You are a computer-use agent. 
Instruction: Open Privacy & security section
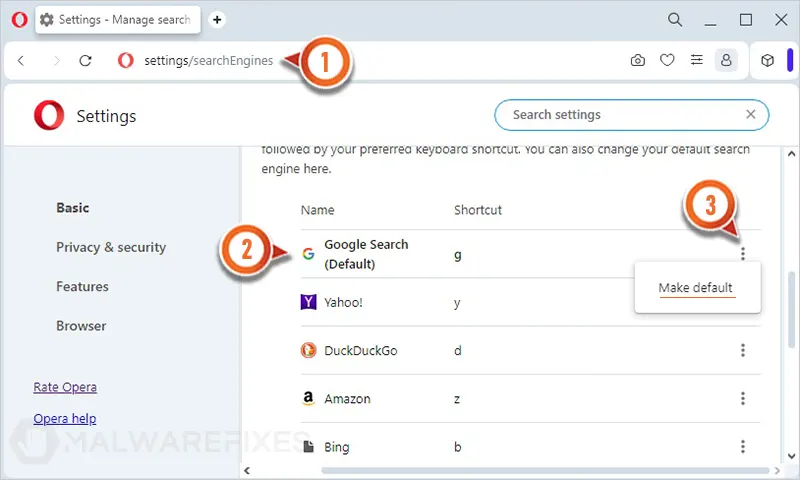tap(111, 247)
